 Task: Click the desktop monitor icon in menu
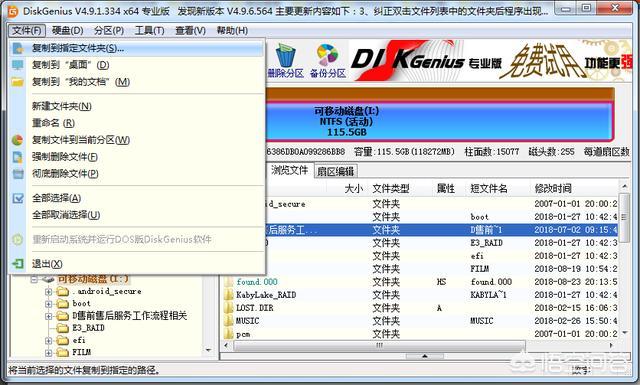18,65
